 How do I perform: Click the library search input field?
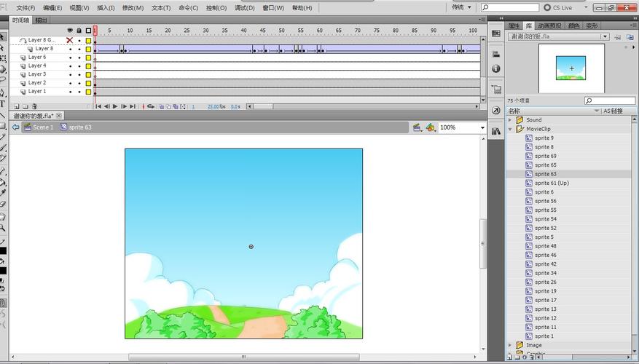coord(610,100)
